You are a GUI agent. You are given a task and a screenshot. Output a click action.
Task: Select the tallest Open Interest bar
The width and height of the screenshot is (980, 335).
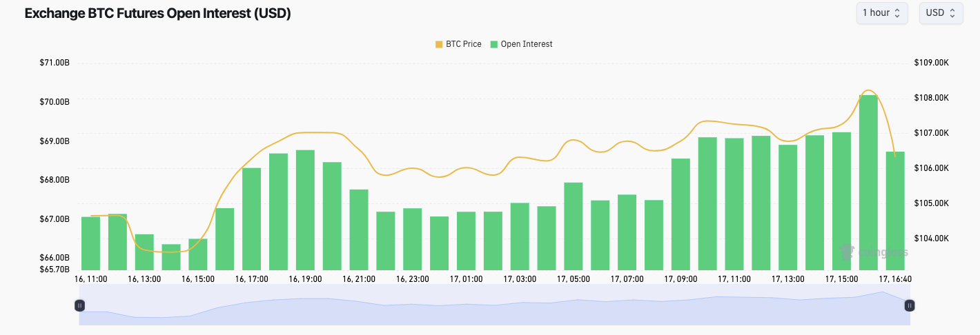(x=868, y=183)
